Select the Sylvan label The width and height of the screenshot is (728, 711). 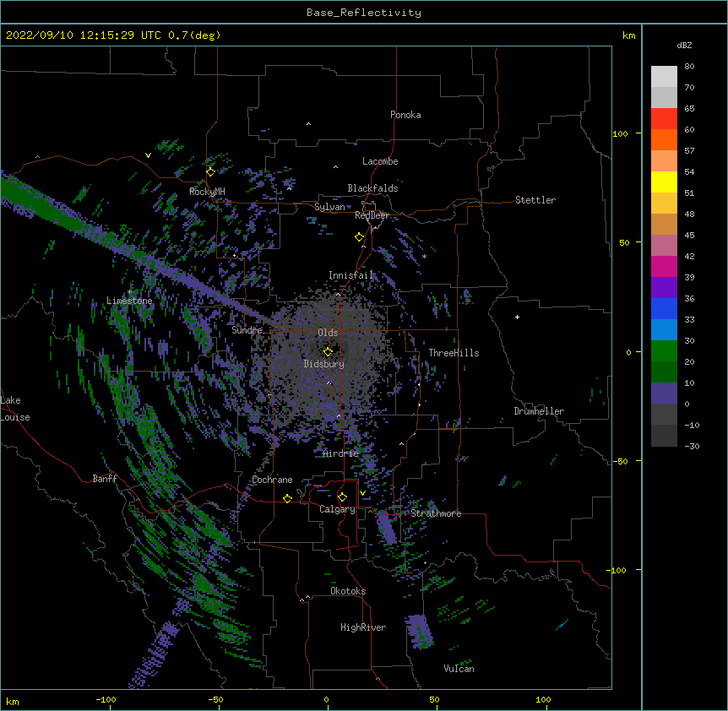329,207
